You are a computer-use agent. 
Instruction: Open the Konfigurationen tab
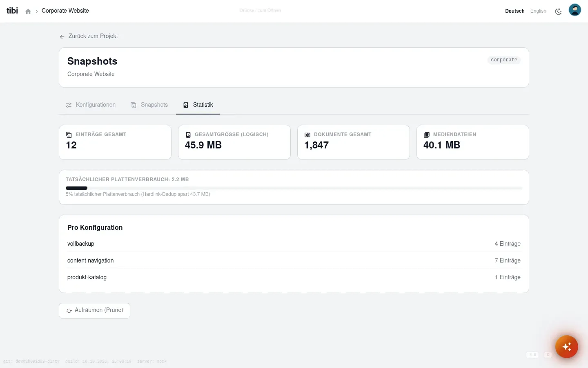[91, 105]
